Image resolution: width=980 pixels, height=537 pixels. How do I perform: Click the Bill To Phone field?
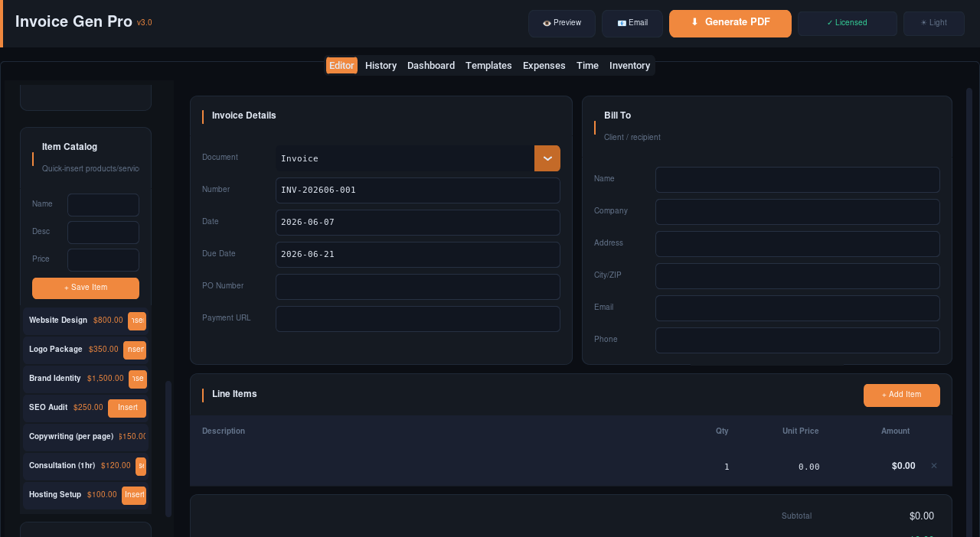[x=798, y=340]
